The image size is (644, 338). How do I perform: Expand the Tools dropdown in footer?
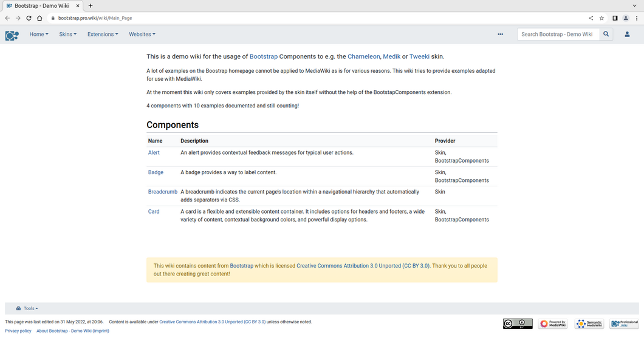coord(27,308)
